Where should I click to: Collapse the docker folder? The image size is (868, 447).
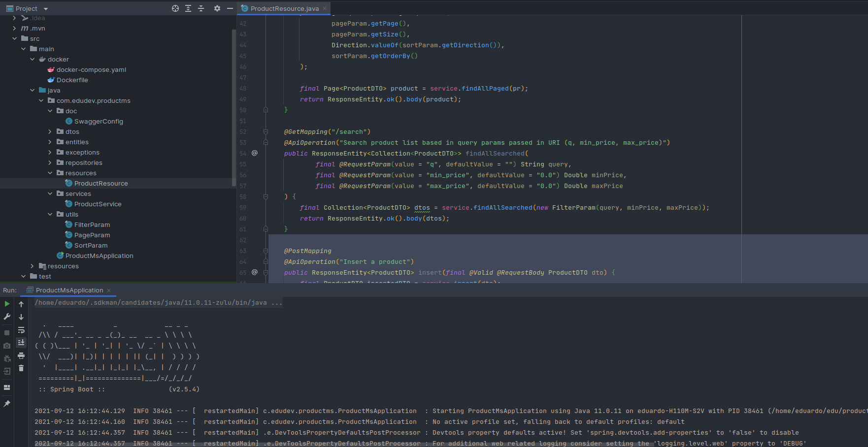coord(32,59)
